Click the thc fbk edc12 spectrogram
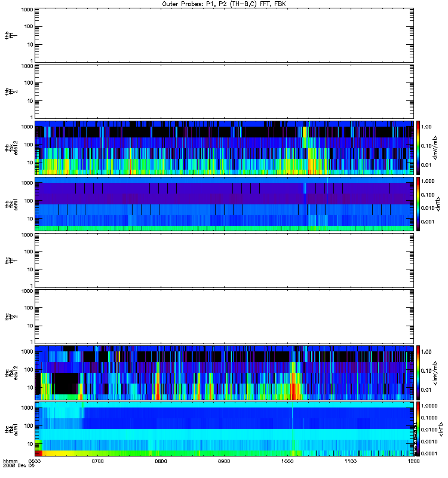Screen dimensions: 448x478 point(225,372)
